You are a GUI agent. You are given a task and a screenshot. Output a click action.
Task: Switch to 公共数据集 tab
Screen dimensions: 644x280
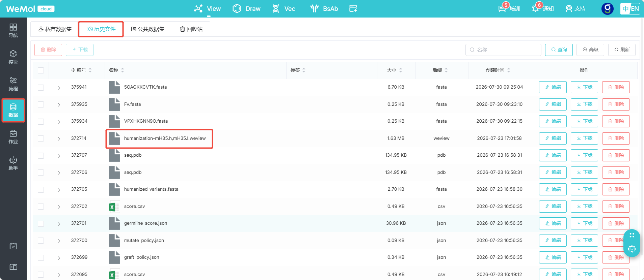(x=148, y=29)
